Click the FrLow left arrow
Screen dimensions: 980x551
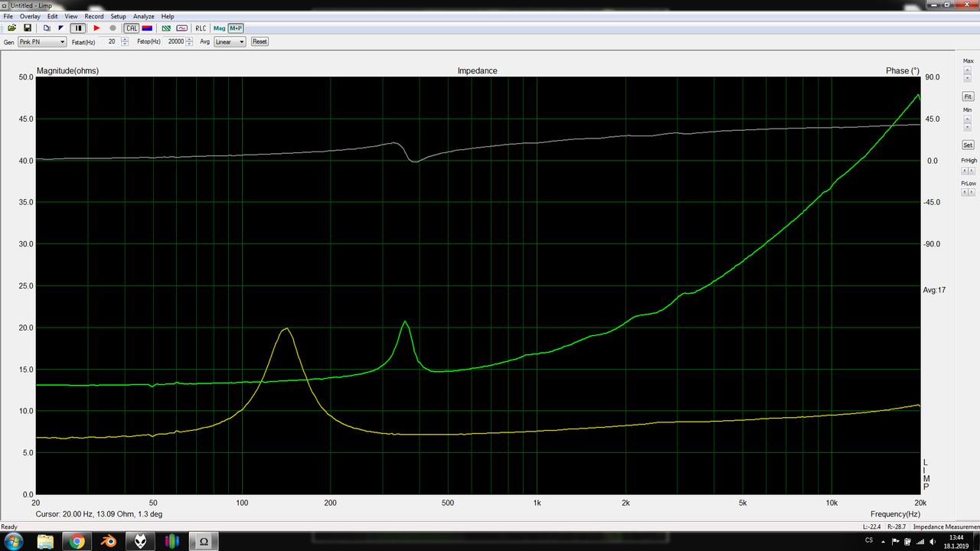click(x=965, y=193)
